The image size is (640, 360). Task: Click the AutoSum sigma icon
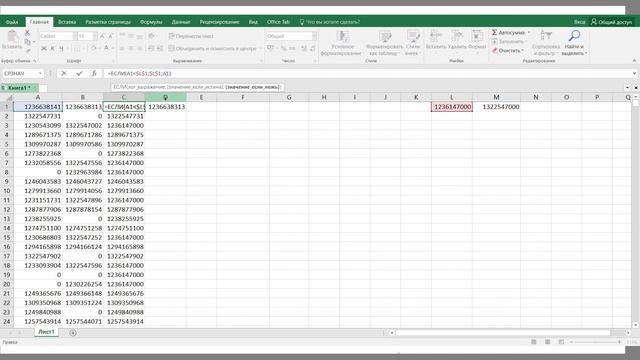494,32
